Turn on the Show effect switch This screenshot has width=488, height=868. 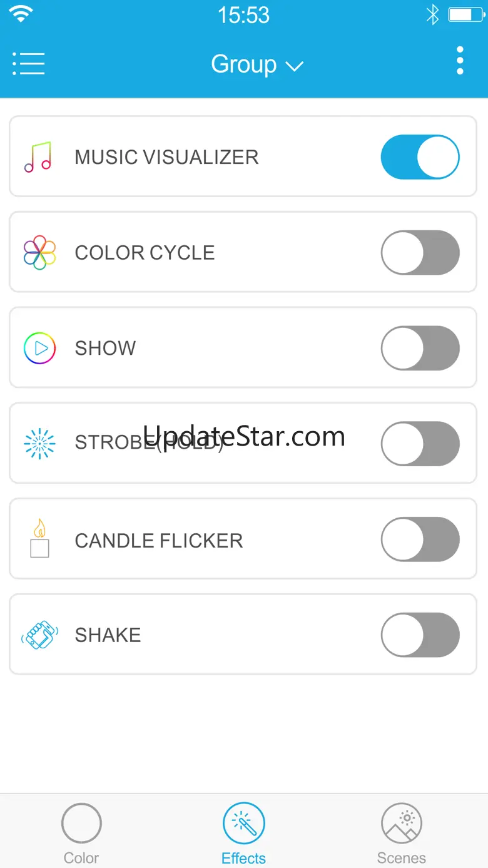pyautogui.click(x=420, y=348)
